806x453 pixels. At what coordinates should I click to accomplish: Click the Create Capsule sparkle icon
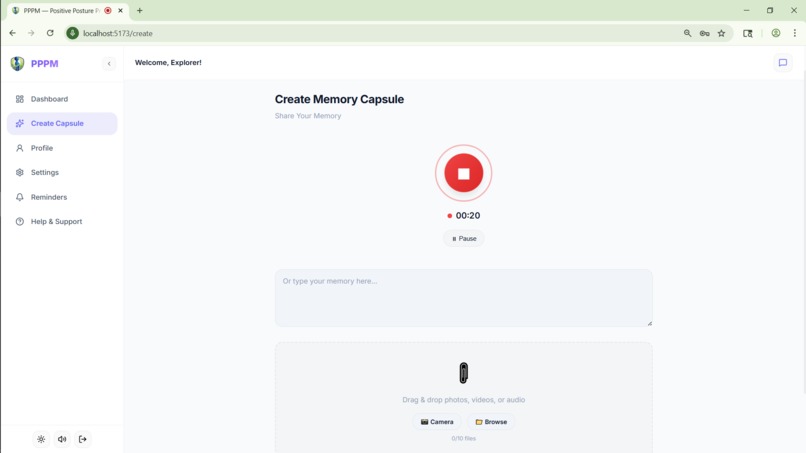point(20,123)
